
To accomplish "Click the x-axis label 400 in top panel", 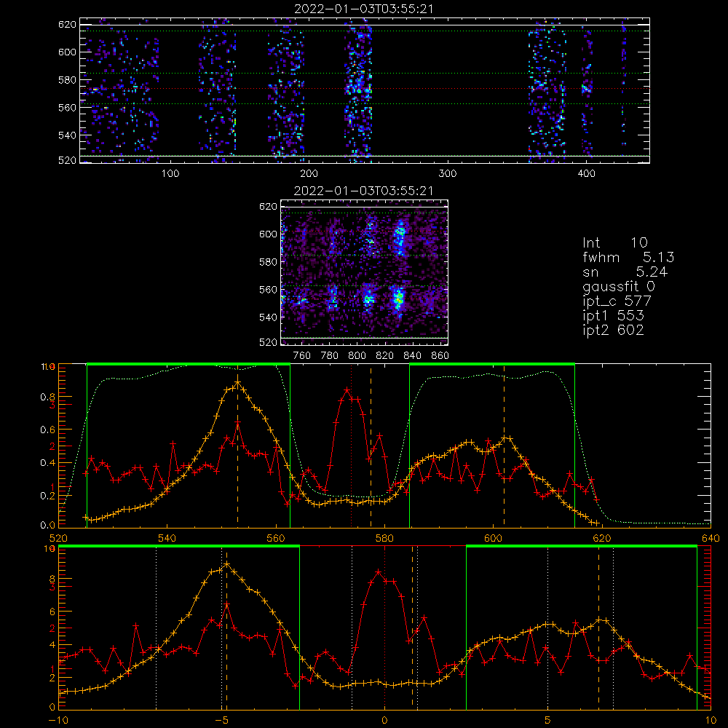I will (586, 174).
